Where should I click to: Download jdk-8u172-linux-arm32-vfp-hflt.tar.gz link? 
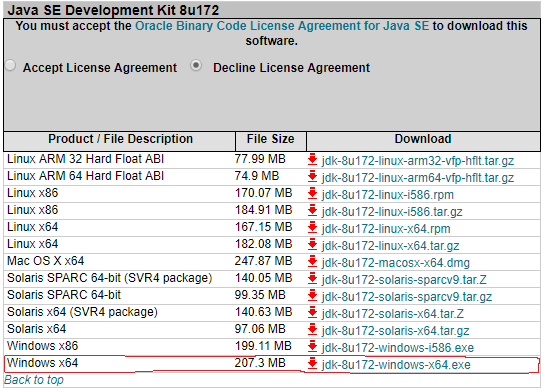(418, 161)
